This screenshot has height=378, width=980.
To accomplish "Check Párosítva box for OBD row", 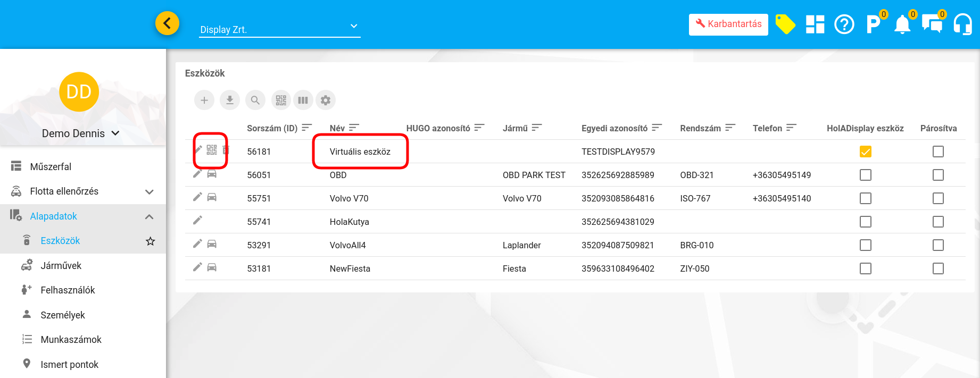I will tap(938, 175).
